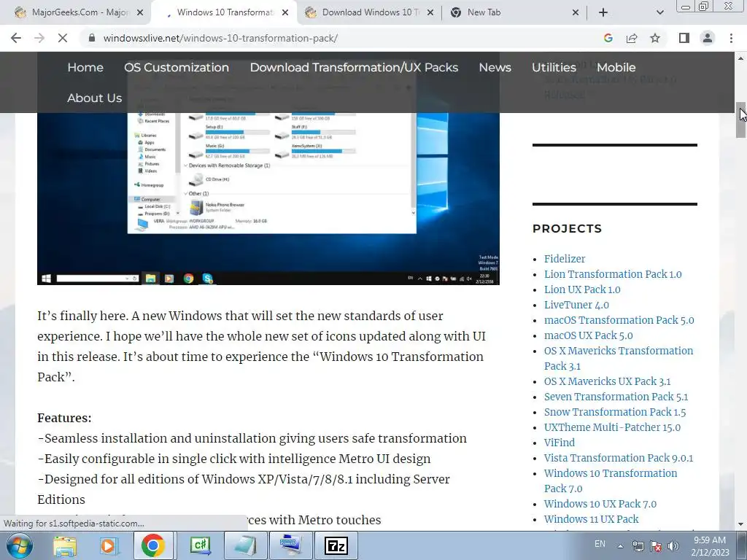
Task: Open a new browser tab
Action: point(603,13)
